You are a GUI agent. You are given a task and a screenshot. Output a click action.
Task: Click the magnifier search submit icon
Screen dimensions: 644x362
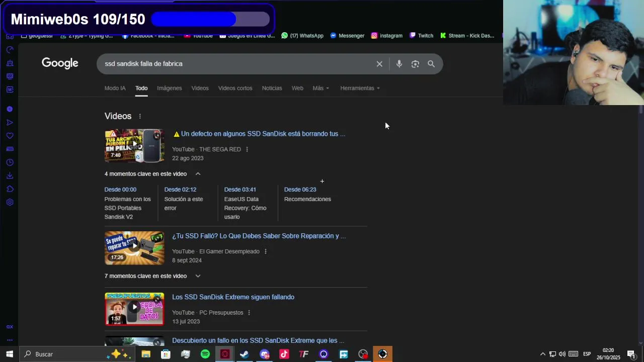click(x=431, y=64)
